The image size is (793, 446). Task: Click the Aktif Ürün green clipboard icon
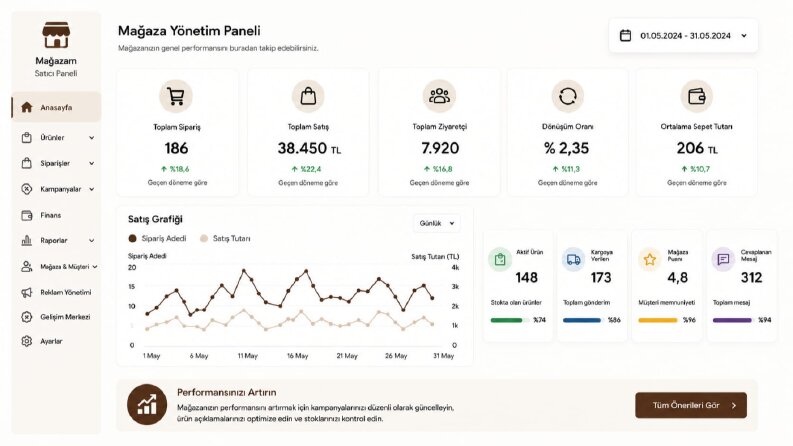tap(500, 259)
